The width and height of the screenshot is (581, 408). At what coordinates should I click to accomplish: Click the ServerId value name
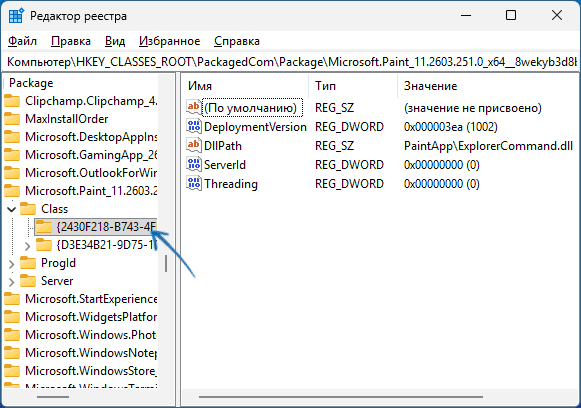[x=225, y=165]
